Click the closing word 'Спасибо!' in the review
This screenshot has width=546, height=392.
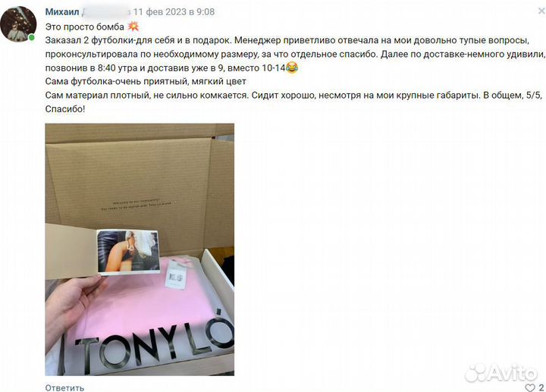(65, 109)
